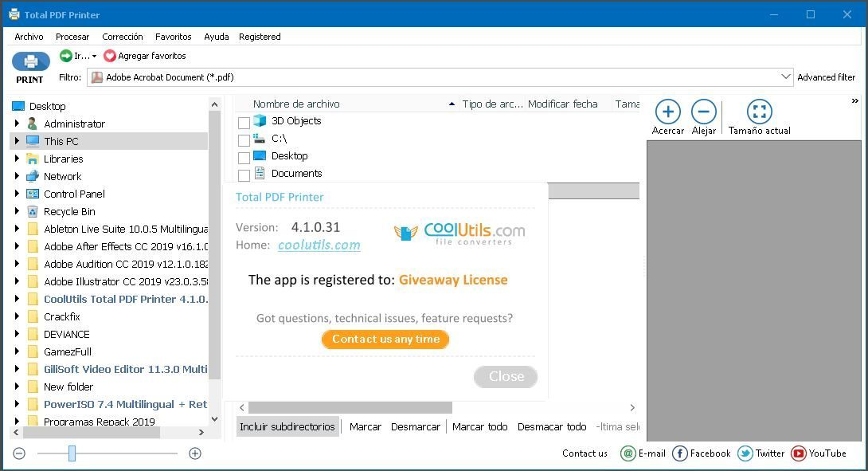868x471 pixels.
Task: Toggle Incluir subdirectorios option
Action: (x=287, y=426)
